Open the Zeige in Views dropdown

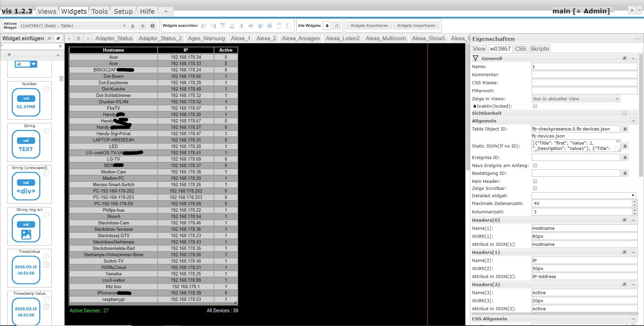(576, 99)
